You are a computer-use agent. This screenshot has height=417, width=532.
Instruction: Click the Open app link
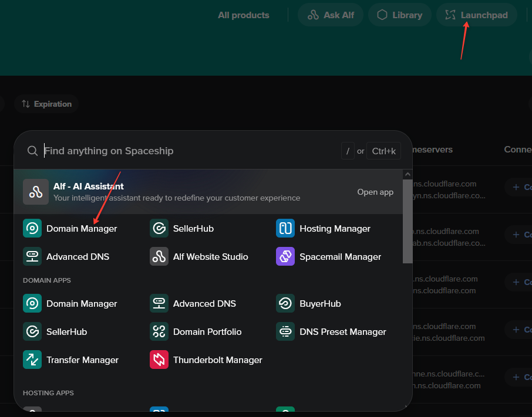(375, 192)
